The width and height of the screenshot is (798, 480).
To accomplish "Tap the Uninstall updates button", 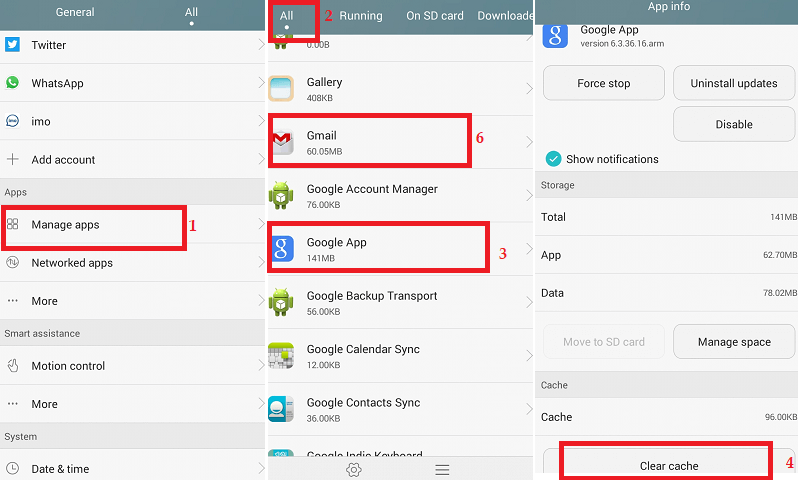I will click(x=734, y=83).
